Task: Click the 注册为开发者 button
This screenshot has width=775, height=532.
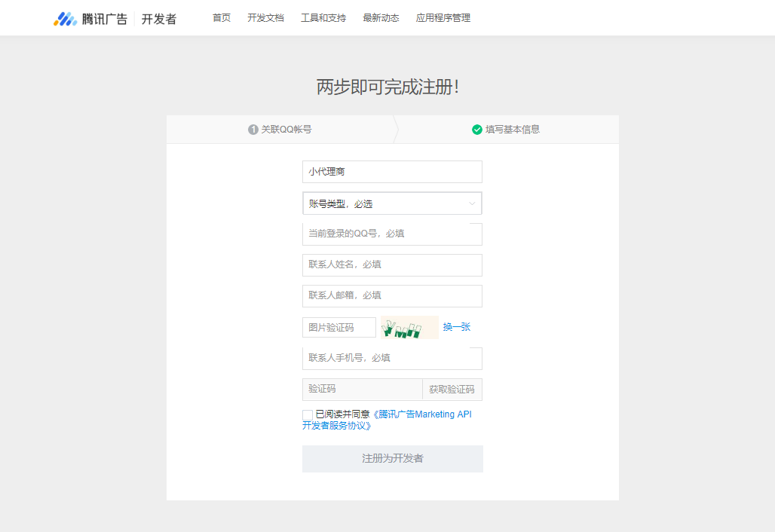Action: click(x=392, y=458)
